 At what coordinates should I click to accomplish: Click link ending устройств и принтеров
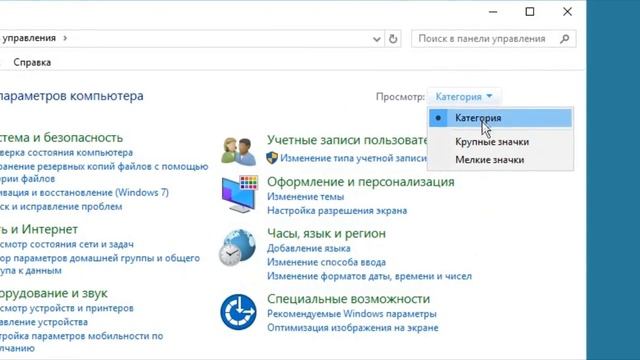point(67,308)
